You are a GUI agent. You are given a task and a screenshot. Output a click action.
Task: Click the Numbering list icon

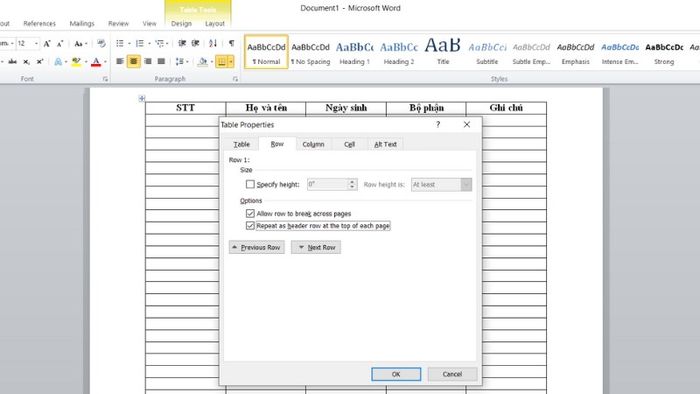[x=140, y=43]
